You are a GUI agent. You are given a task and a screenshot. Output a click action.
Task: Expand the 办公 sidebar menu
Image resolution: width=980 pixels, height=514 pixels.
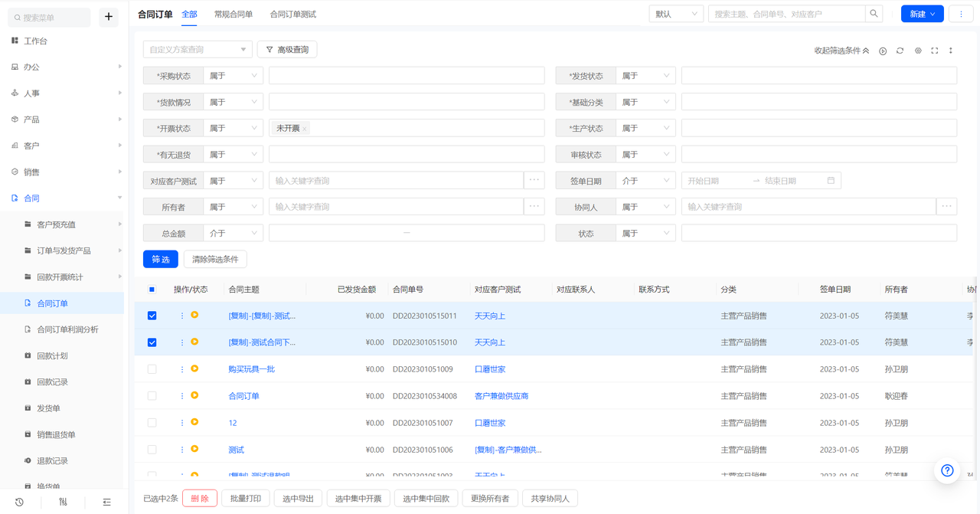(62, 67)
